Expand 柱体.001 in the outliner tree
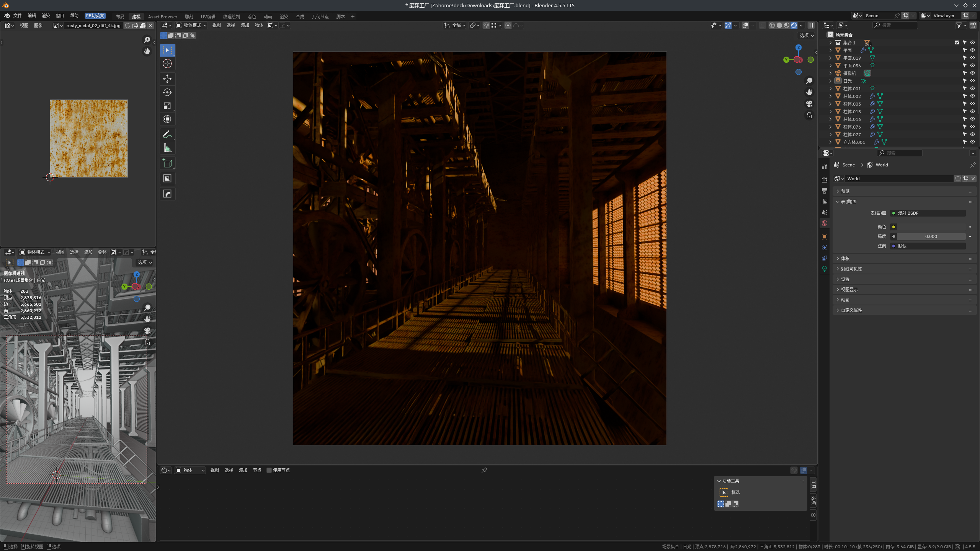Screen dimensions: 980x551 (830, 88)
